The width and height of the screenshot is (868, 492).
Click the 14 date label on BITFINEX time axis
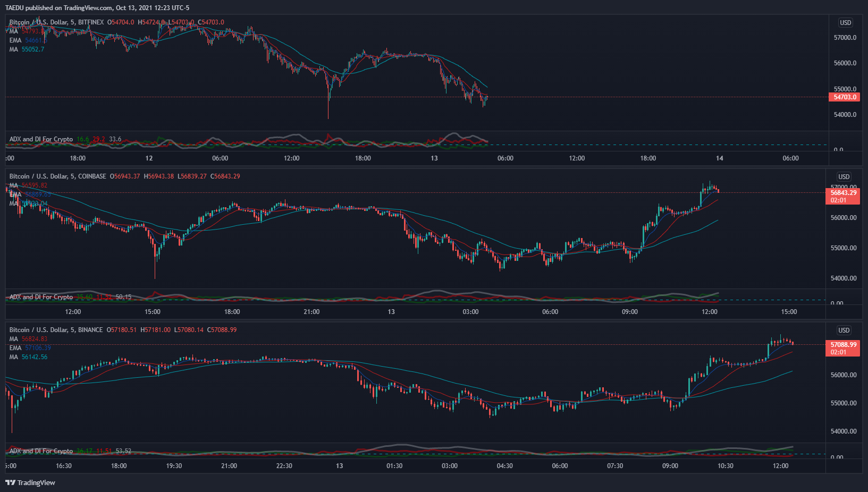point(719,158)
